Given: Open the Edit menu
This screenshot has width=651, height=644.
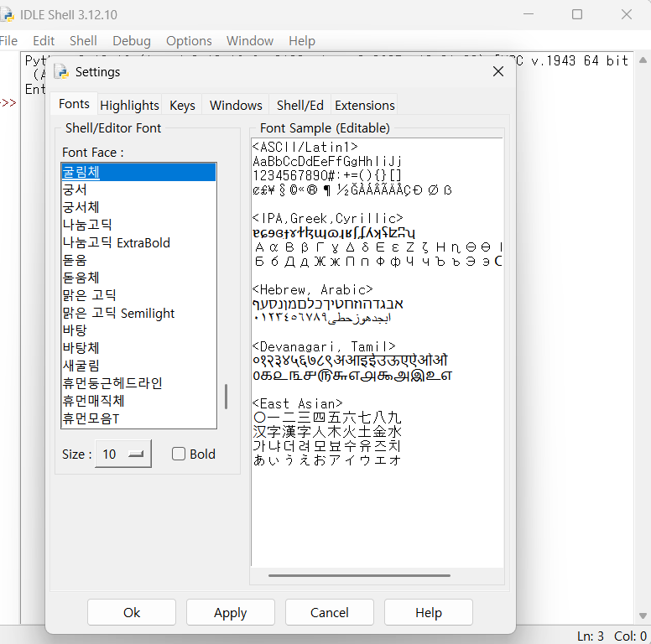Looking at the screenshot, I should click(44, 40).
